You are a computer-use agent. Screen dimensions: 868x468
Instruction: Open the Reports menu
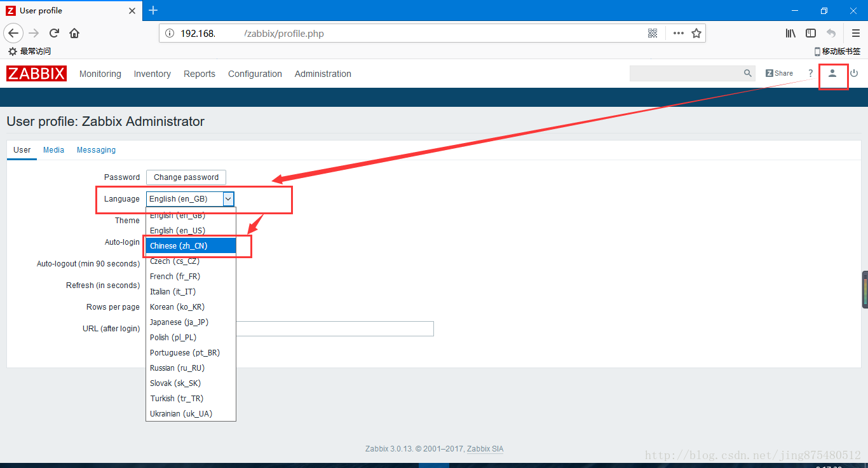[x=200, y=74]
